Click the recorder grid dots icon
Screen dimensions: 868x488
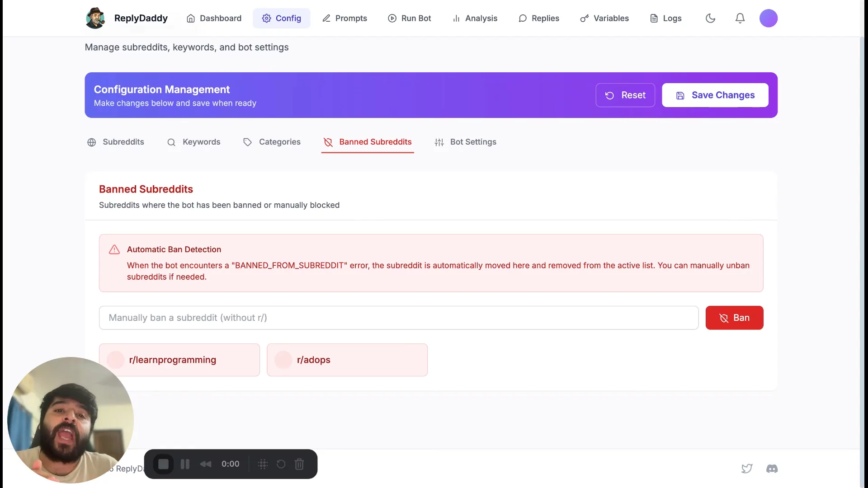click(263, 464)
